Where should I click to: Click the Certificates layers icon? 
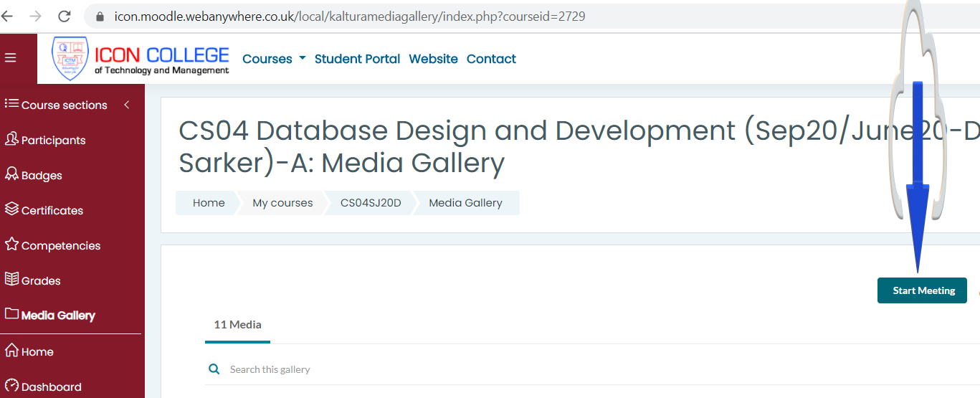(11, 209)
